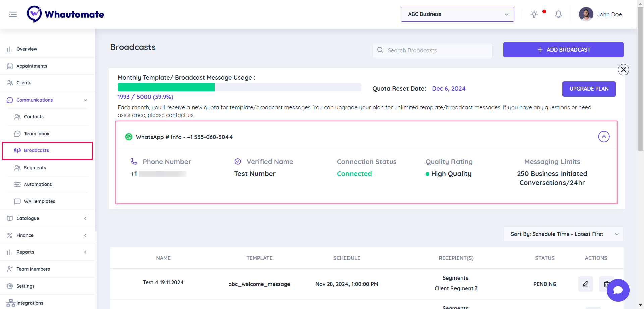
Task: Click the Upgrade Plan button
Action: 589,89
